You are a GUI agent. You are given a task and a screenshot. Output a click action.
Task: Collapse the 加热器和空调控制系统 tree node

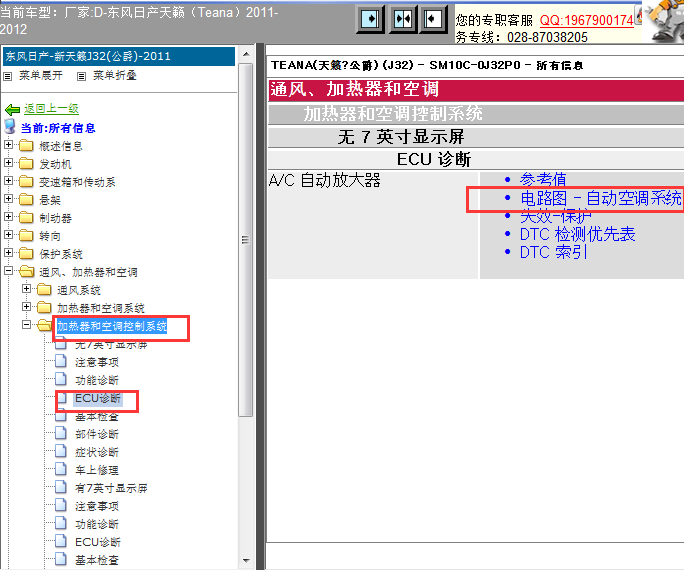(26, 324)
